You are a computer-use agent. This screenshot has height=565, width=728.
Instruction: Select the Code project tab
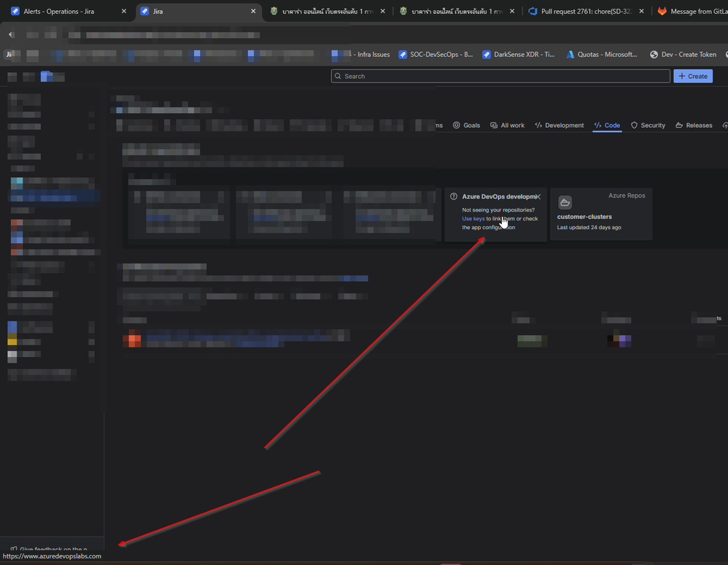tap(608, 126)
